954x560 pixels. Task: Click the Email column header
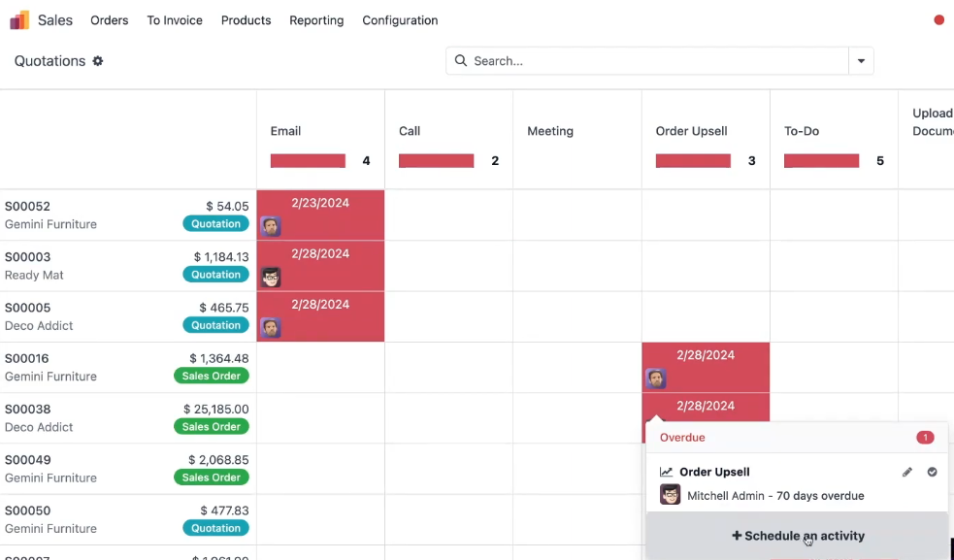pos(285,131)
